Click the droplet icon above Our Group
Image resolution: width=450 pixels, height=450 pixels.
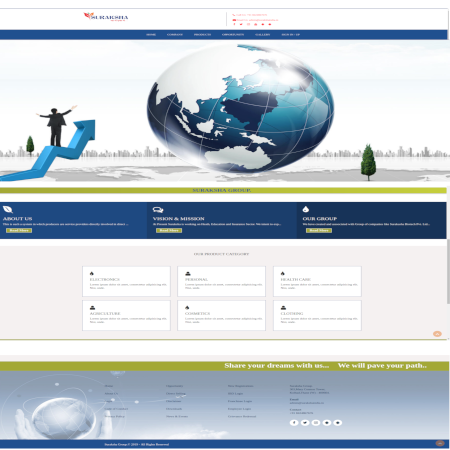306,209
